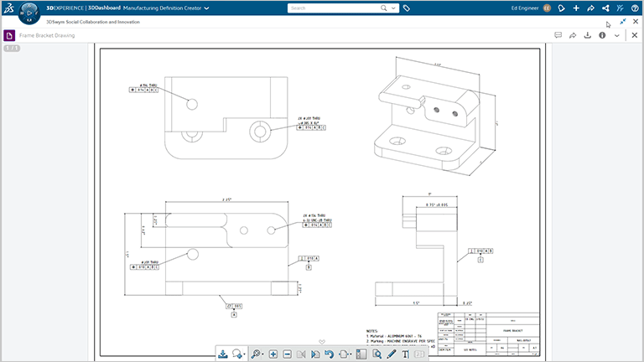The height and width of the screenshot is (362, 644).
Task: Click the download icon in viewer toolbar
Action: pyautogui.click(x=223, y=354)
